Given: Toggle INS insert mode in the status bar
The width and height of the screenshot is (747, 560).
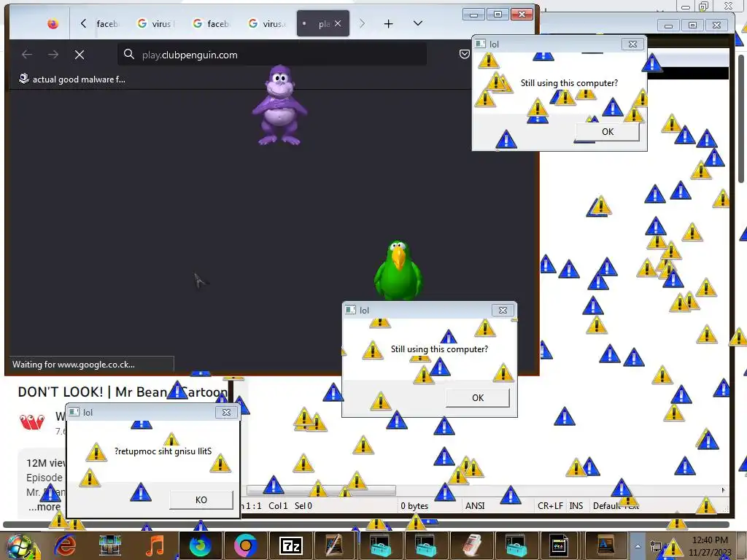Looking at the screenshot, I should coord(576,506).
